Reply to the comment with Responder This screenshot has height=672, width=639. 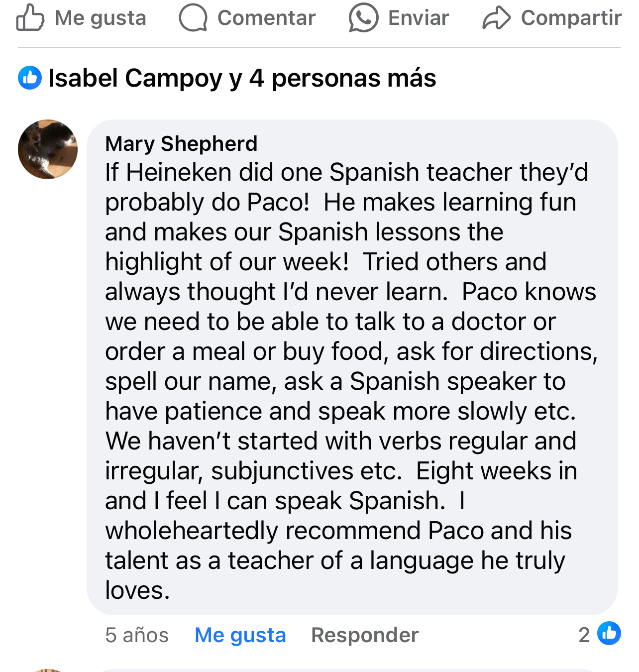click(365, 635)
